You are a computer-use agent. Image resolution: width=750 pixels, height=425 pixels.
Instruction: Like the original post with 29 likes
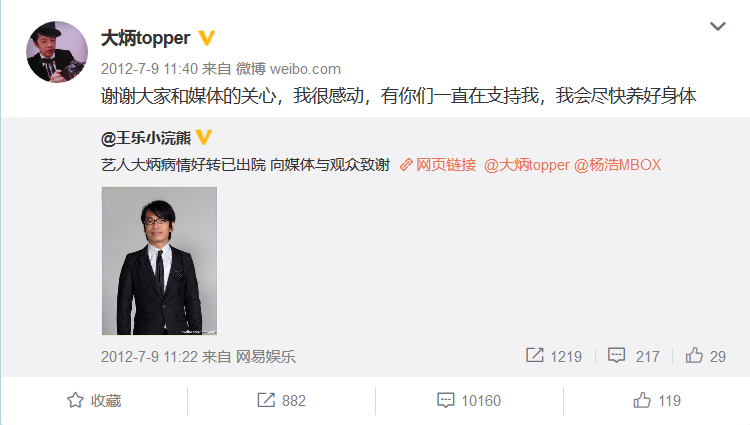click(x=706, y=356)
